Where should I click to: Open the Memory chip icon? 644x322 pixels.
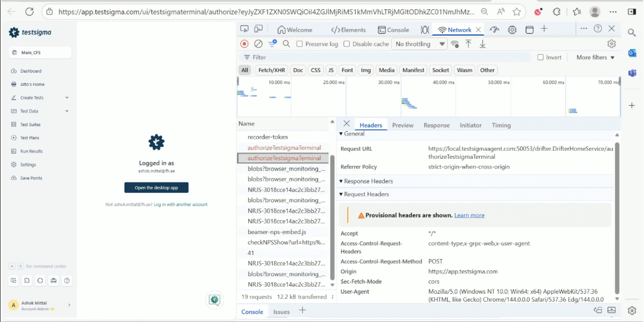tap(512, 30)
